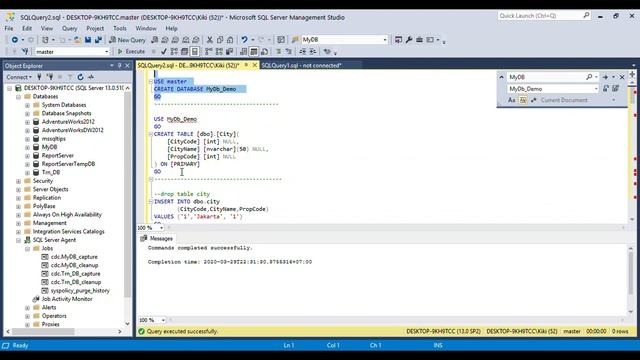
Task: Collapse replace mode with the chevron toggle
Action: (501, 77)
